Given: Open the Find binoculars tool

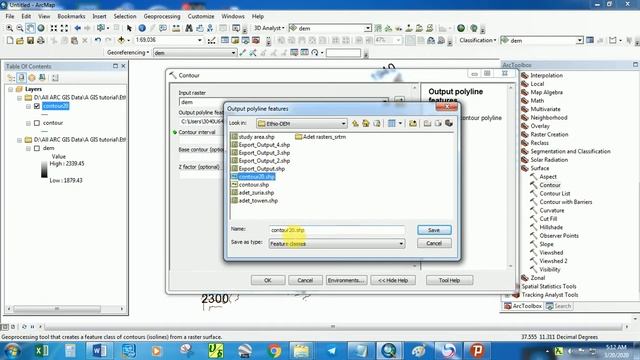Looking at the screenshot, I should [189, 28].
